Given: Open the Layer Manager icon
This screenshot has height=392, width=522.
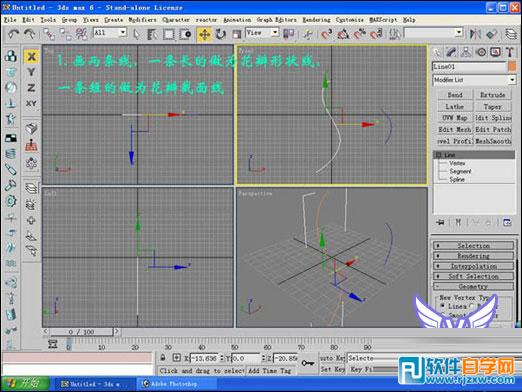Looking at the screenshot, I should click(x=511, y=34).
